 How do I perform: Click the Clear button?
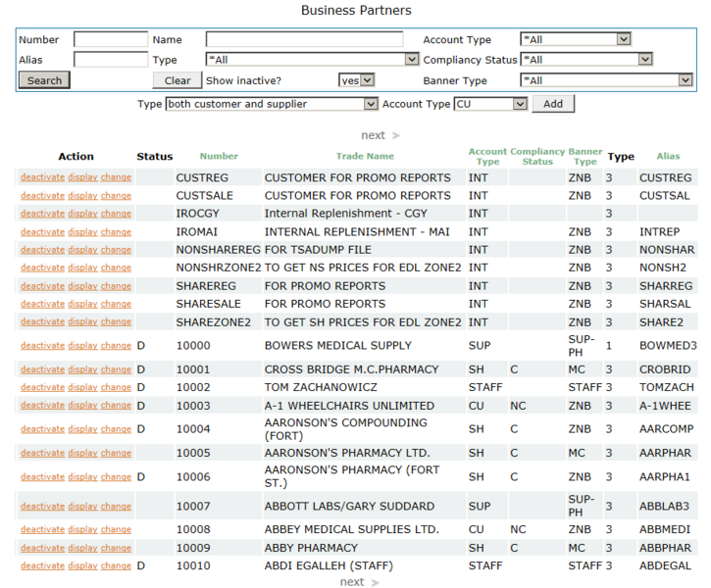[178, 80]
